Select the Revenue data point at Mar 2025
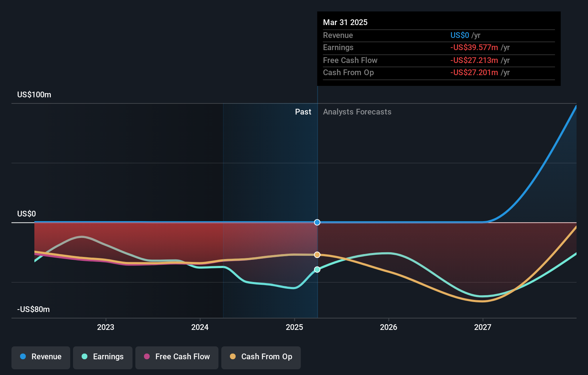Image resolution: width=588 pixels, height=375 pixels. [x=317, y=222]
